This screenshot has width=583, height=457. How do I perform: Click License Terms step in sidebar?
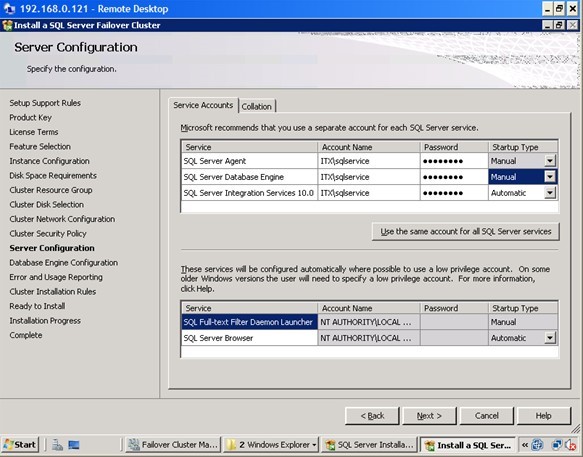coord(34,132)
